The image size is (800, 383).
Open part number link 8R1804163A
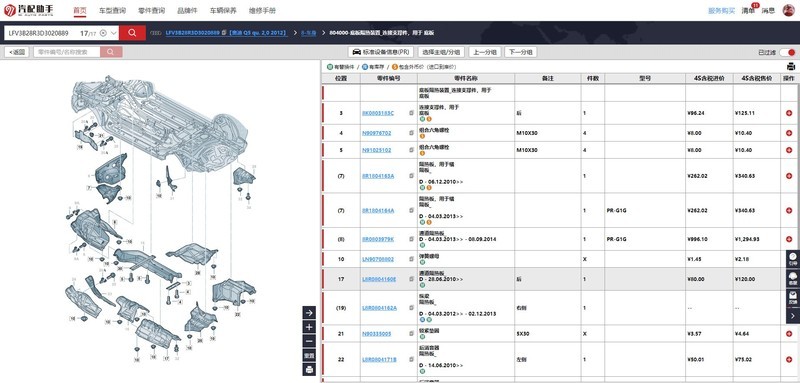(378, 175)
